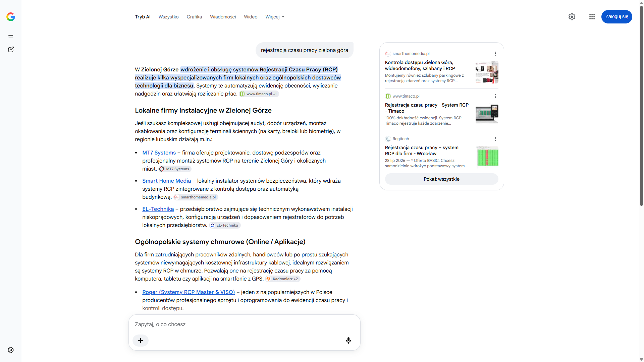Open Regitech RCP dla firm Wrocław title
The image size is (644, 362).
(422, 150)
